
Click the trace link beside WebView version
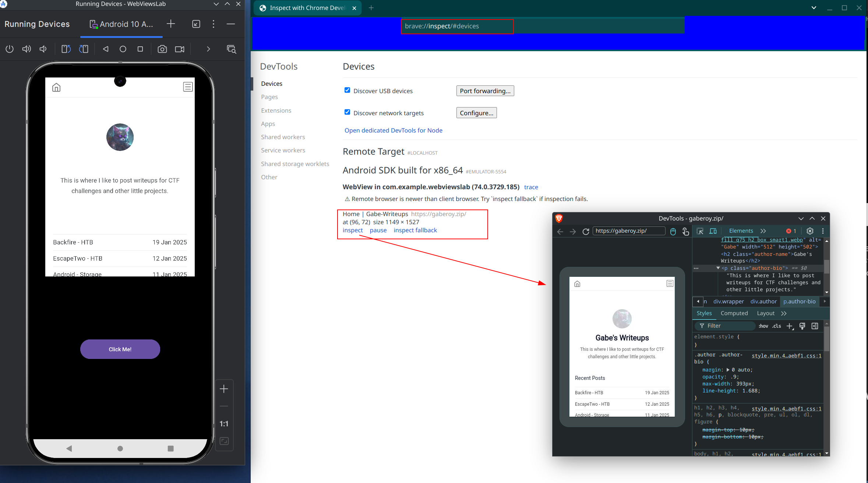coord(531,187)
